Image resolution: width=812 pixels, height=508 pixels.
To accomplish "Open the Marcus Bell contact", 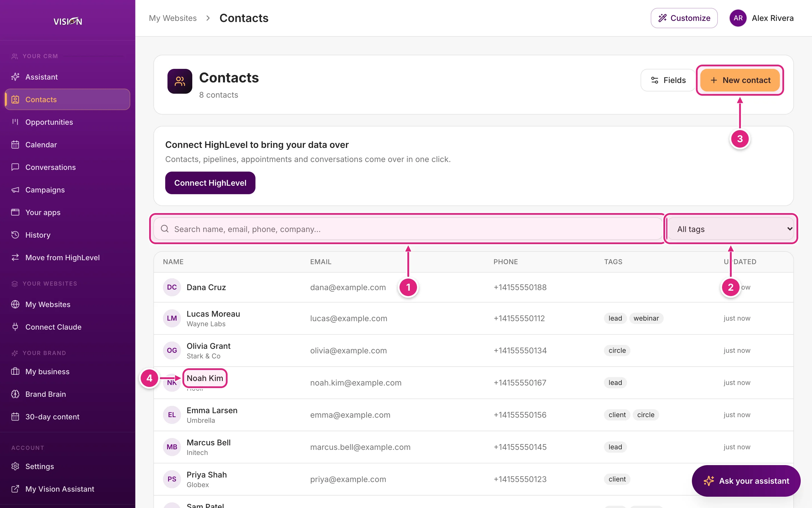I will [208, 443].
